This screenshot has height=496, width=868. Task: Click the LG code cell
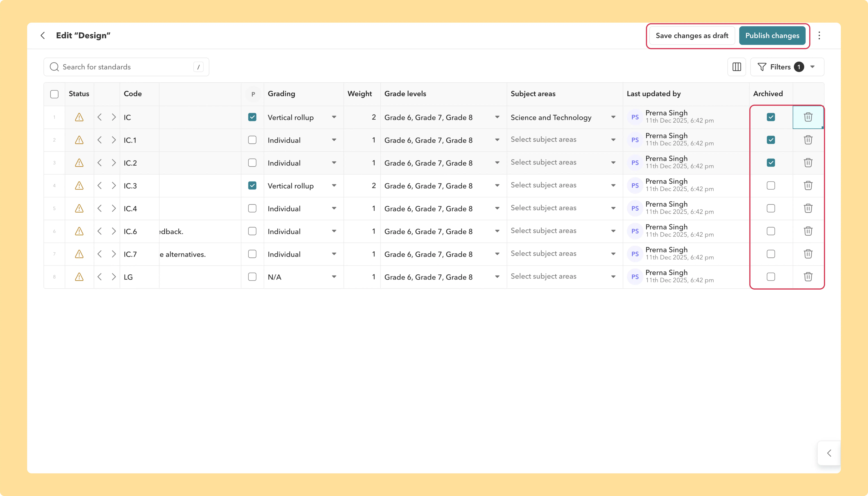(x=140, y=277)
